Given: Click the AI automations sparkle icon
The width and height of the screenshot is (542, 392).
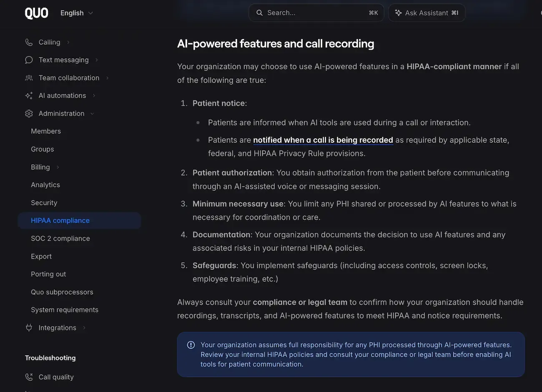Looking at the screenshot, I should (x=29, y=95).
